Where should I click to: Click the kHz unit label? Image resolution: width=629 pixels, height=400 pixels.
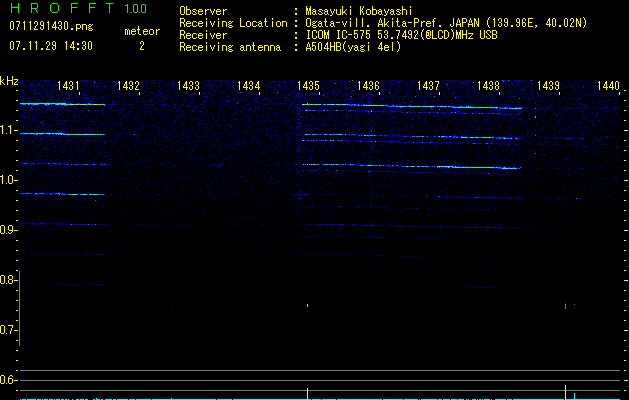point(9,81)
